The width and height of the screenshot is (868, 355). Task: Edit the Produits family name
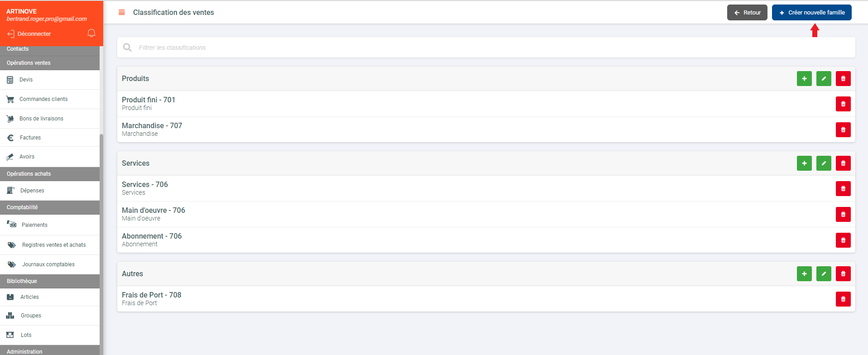pos(824,78)
